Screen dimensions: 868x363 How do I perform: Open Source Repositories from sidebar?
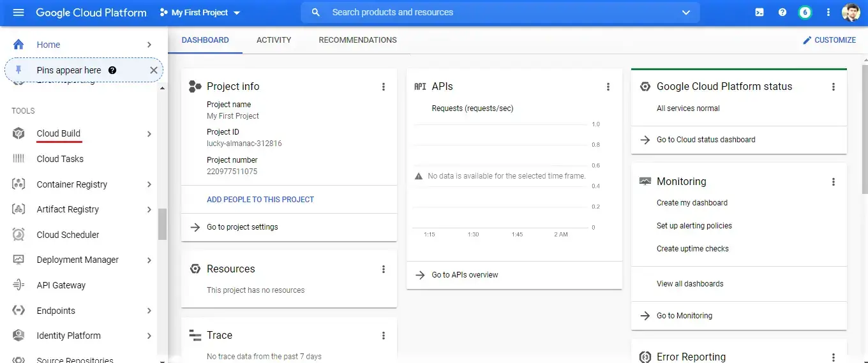point(75,360)
